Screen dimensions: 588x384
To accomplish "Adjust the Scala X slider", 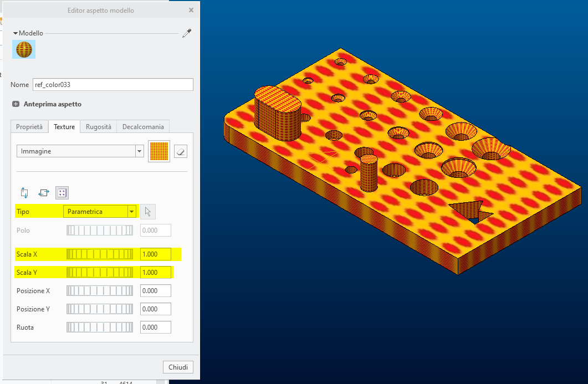I will (100, 254).
